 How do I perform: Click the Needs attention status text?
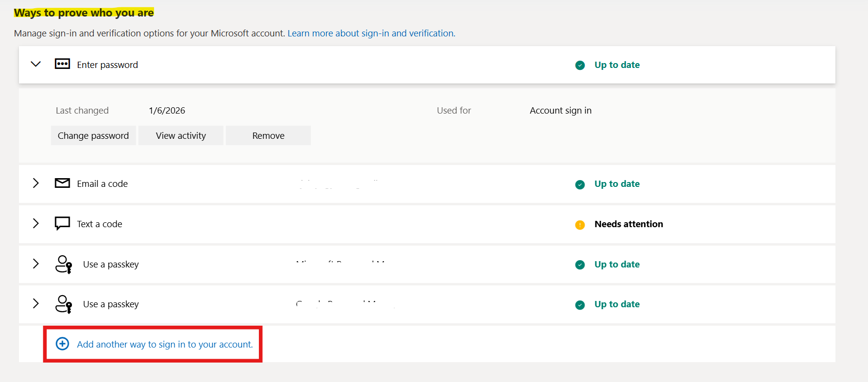click(x=629, y=224)
